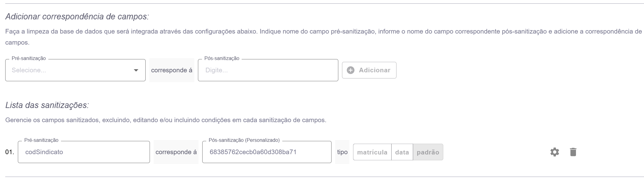Click the tipo label

pos(342,152)
